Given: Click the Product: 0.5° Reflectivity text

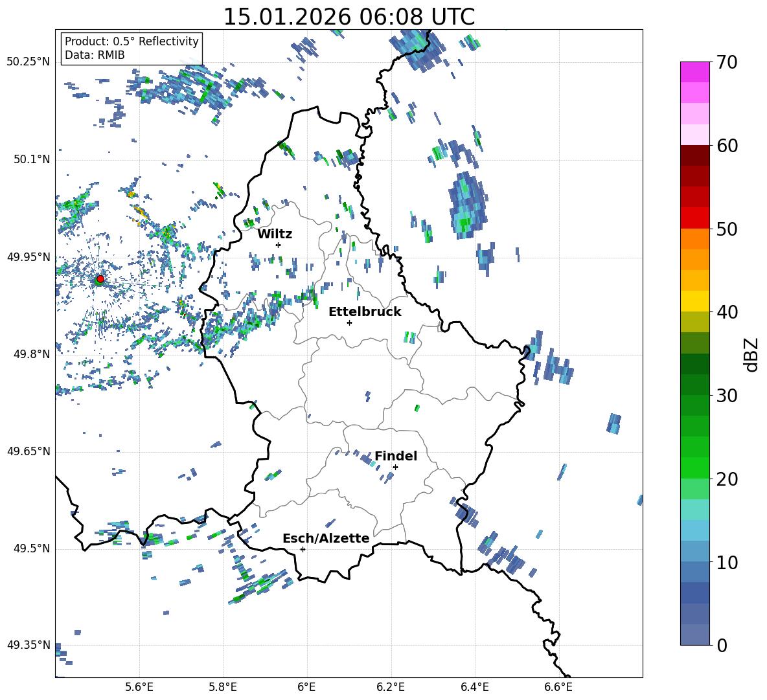Looking at the screenshot, I should (132, 41).
